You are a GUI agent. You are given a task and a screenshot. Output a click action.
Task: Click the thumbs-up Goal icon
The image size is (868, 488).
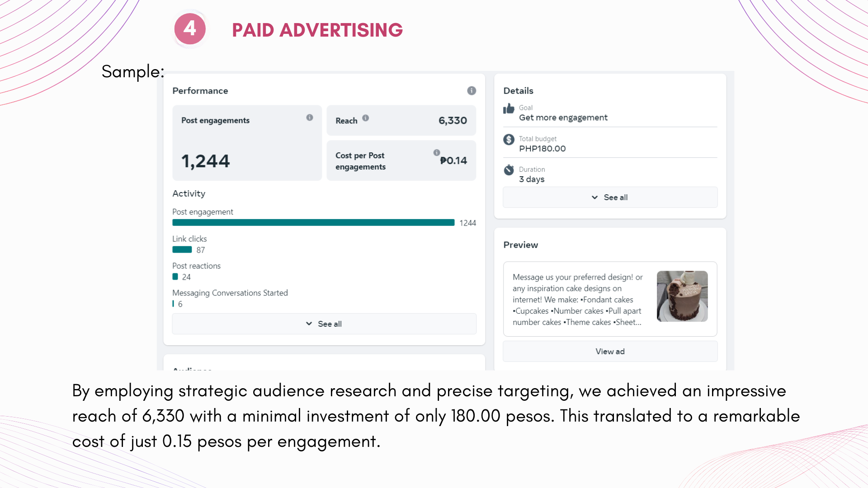point(509,109)
